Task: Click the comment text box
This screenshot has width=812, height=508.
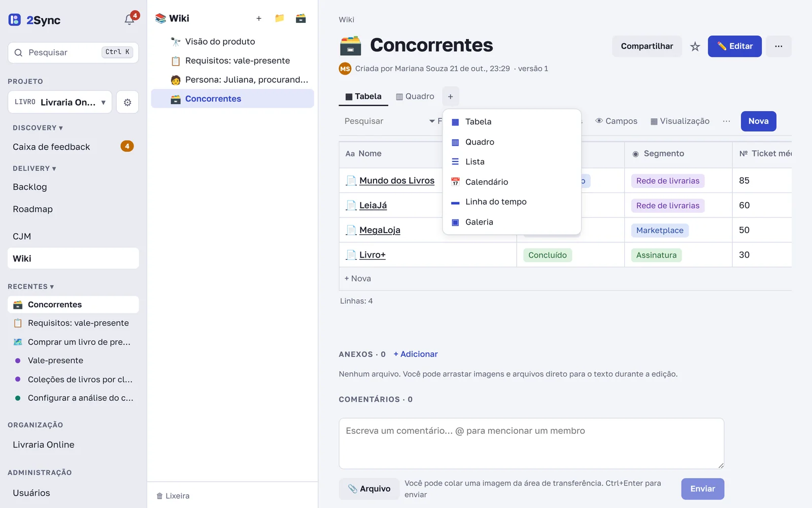Action: (531, 443)
